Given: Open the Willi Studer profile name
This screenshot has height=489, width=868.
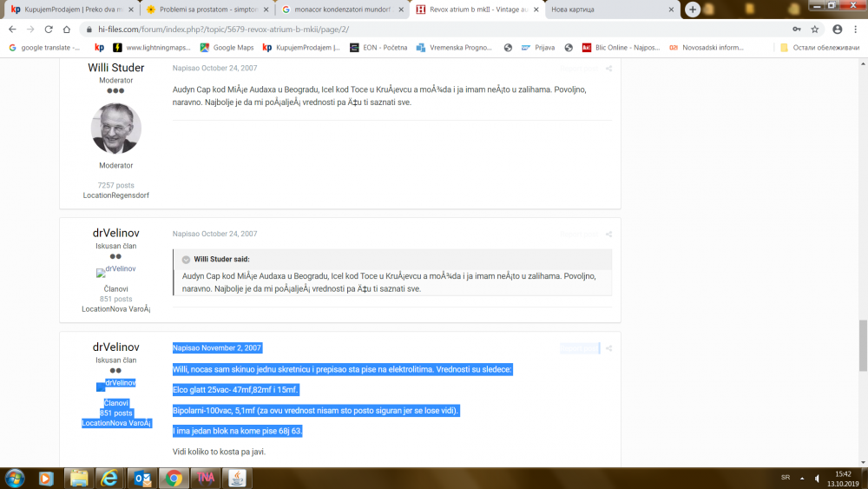Looking at the screenshot, I should [x=115, y=68].
